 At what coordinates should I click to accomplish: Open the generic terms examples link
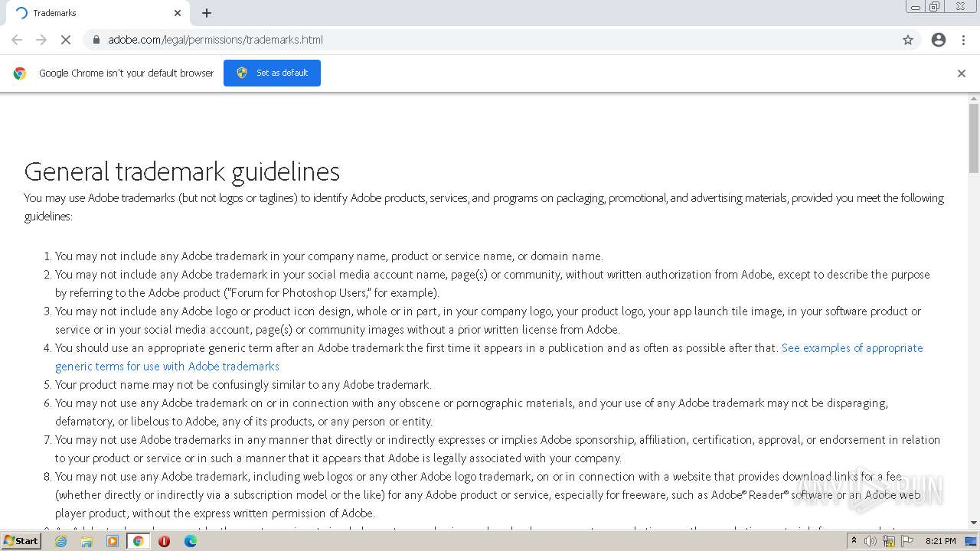pyautogui.click(x=489, y=357)
